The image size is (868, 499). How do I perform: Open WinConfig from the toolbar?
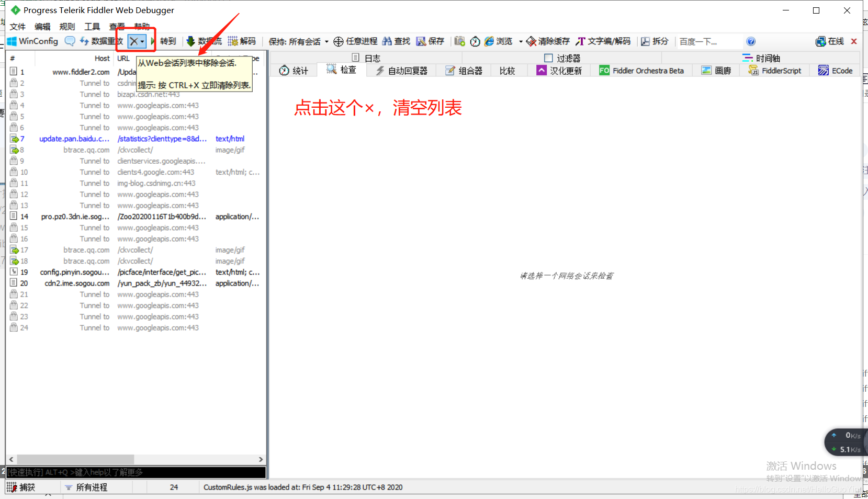tap(32, 41)
